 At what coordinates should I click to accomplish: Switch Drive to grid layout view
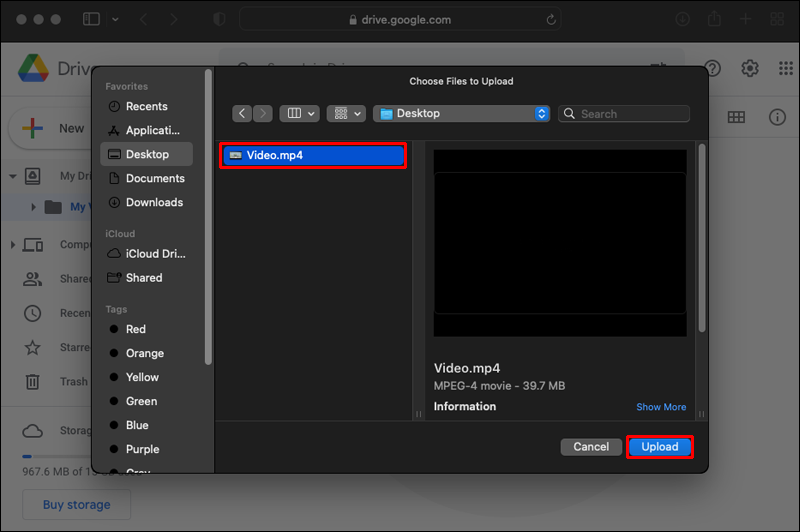(736, 117)
